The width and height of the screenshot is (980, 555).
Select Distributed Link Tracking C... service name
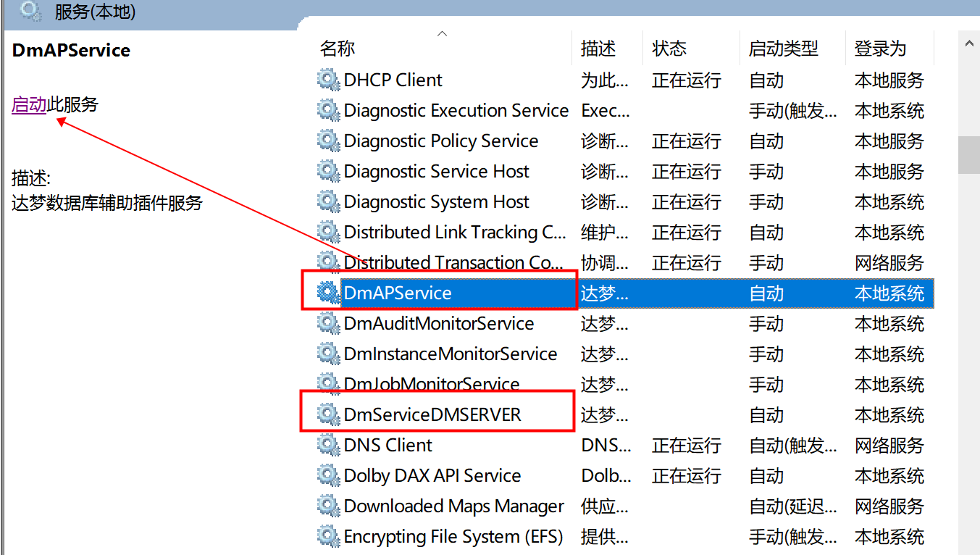click(x=455, y=232)
